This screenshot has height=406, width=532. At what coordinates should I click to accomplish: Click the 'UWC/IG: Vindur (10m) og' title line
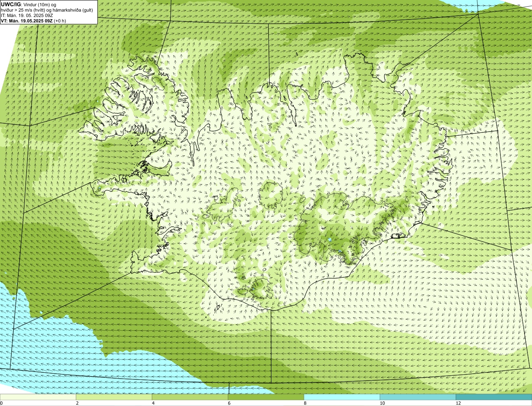point(29,5)
